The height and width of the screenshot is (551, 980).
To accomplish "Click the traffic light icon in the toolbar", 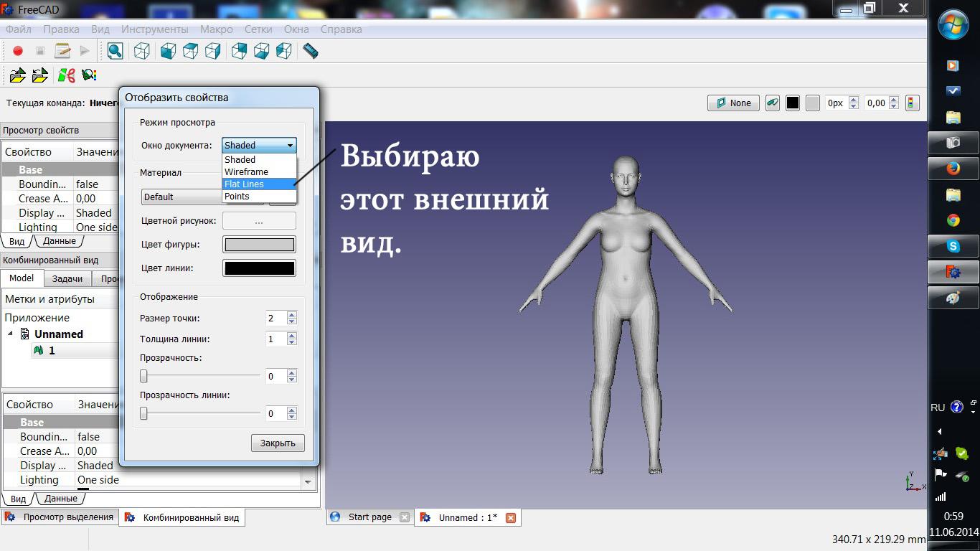I will (x=912, y=103).
